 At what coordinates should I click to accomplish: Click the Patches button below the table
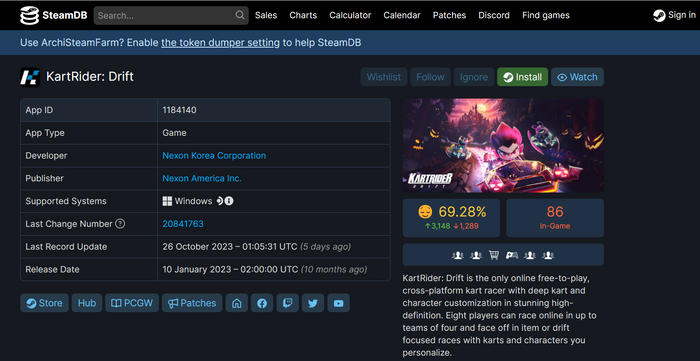(x=192, y=303)
